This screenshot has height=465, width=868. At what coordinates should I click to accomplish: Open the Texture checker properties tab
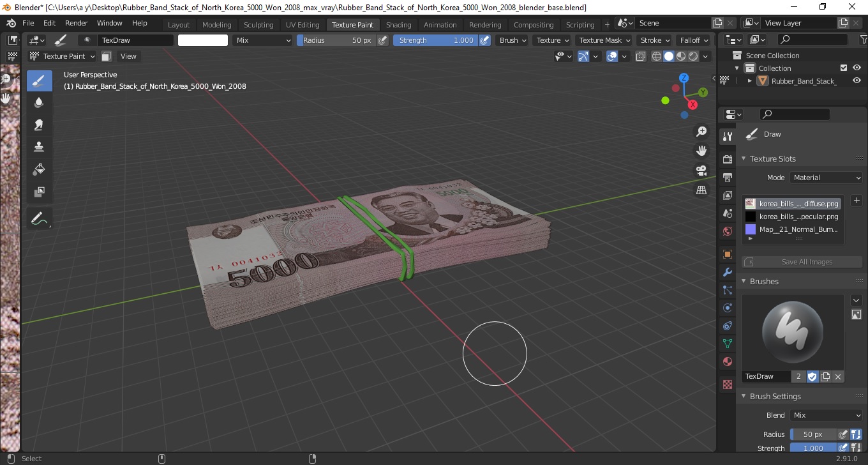point(727,385)
